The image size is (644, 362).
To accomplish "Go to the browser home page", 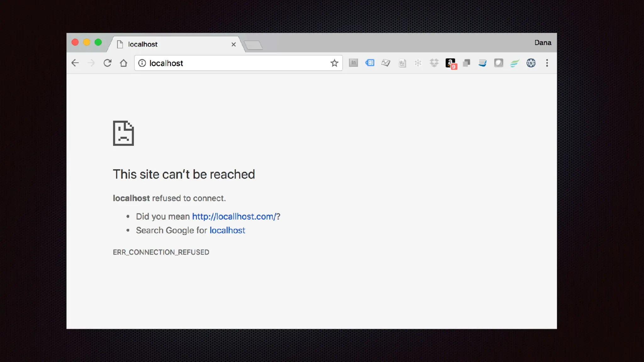I will pos(123,63).
